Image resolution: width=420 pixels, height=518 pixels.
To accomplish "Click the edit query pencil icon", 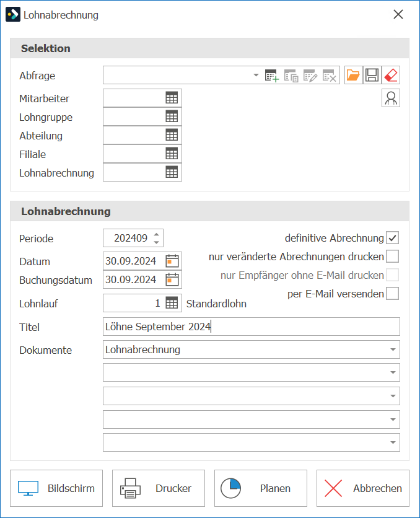I will pyautogui.click(x=310, y=76).
